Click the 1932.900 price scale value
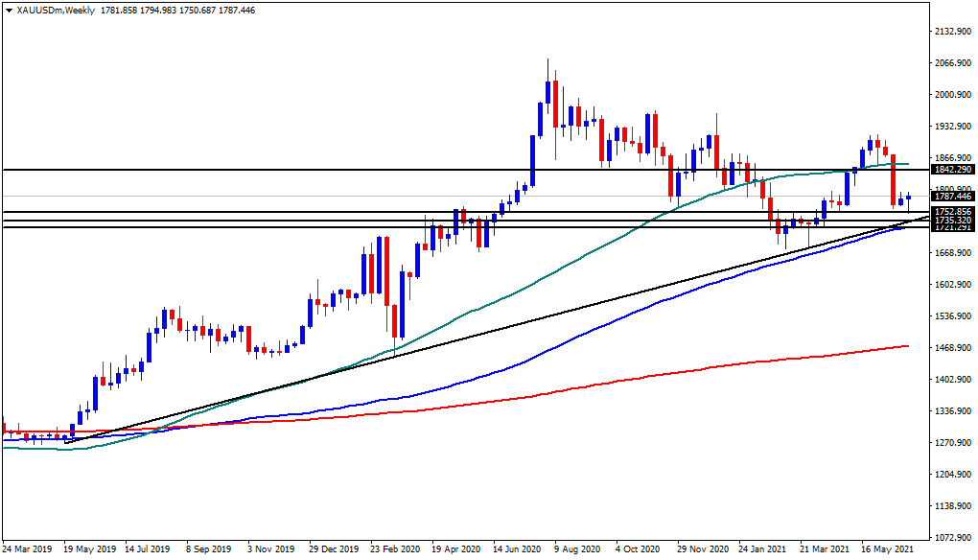978x560 pixels. 953,127
